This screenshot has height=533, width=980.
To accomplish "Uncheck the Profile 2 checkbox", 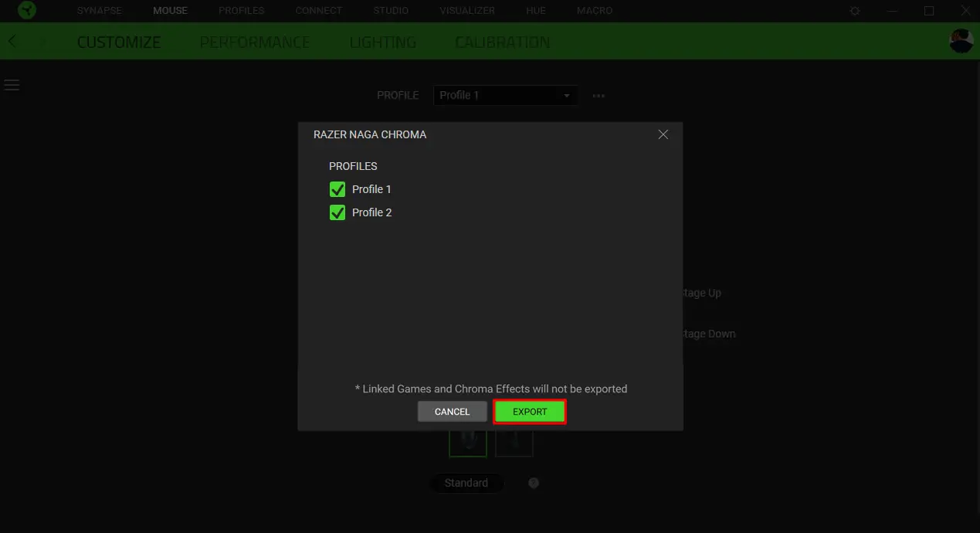I will pos(337,212).
